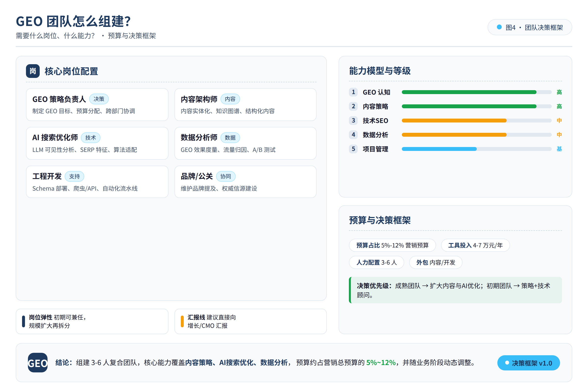Click the 图4 · 团队决策框架 badge
The image size is (588, 392).
click(x=530, y=27)
